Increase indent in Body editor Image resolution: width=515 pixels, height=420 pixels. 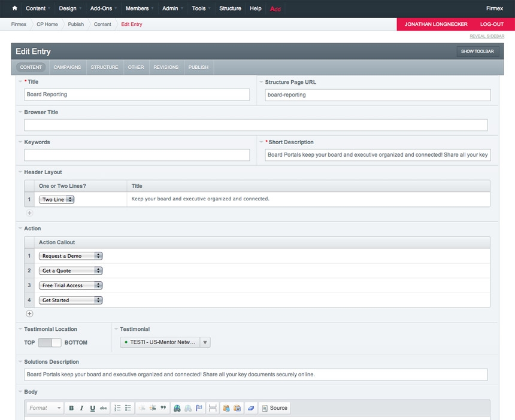(153, 408)
